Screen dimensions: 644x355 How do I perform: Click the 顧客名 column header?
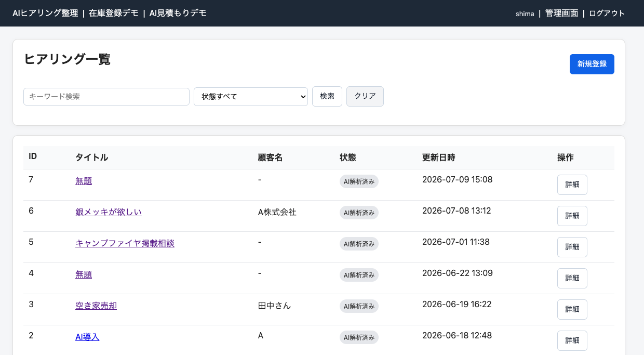tap(270, 157)
